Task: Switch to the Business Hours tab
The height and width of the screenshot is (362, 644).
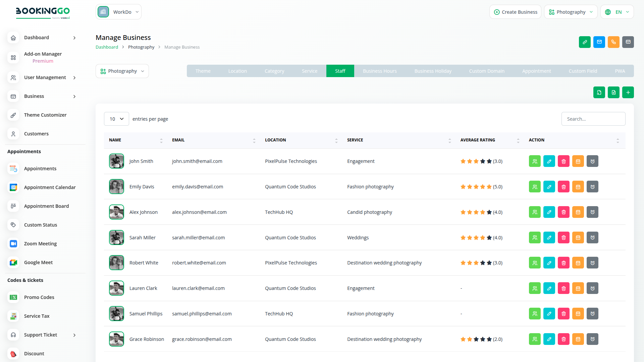Action: (x=380, y=71)
